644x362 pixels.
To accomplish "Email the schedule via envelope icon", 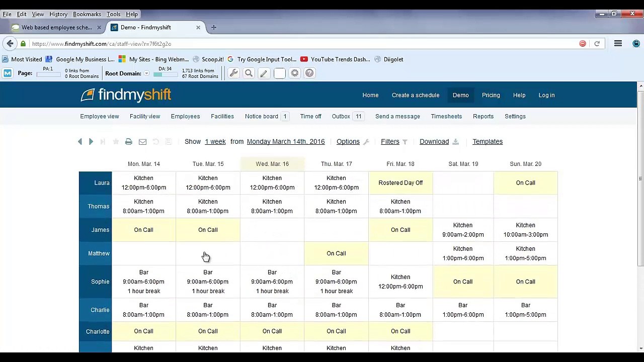I will click(x=142, y=142).
